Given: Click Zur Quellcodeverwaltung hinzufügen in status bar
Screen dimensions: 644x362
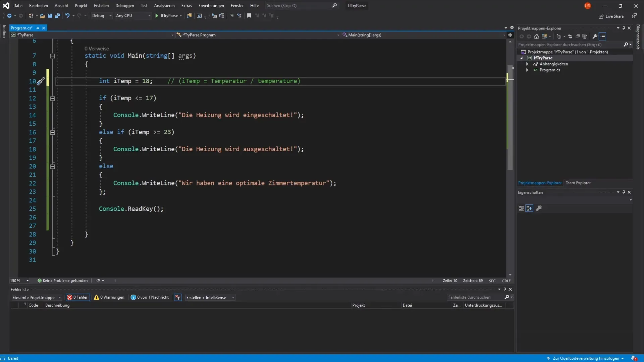Looking at the screenshot, I should pos(586,358).
